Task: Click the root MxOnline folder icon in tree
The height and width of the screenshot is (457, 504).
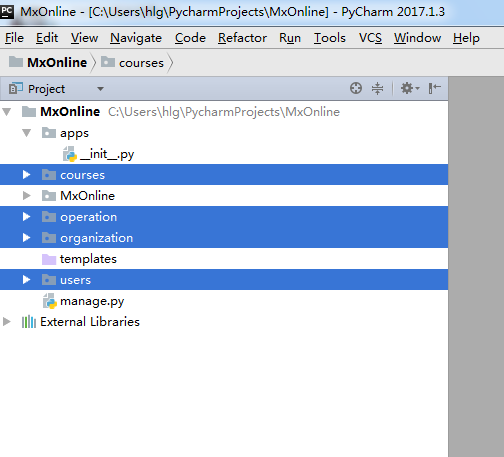Action: (29, 112)
